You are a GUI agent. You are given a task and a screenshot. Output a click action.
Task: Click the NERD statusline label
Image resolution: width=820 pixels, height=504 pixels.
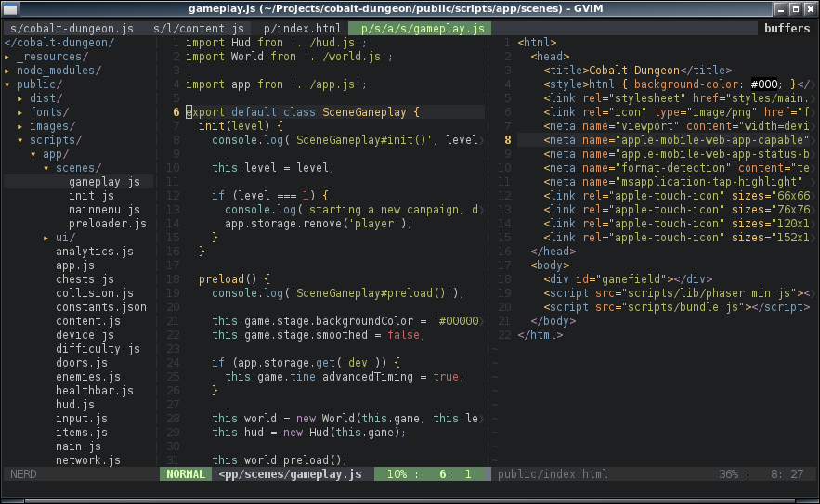point(23,474)
